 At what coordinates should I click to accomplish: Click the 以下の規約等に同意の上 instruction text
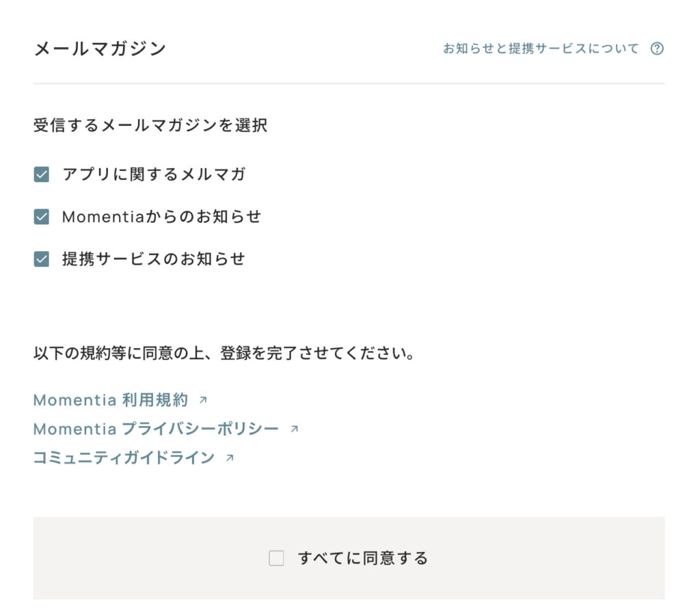[224, 354]
